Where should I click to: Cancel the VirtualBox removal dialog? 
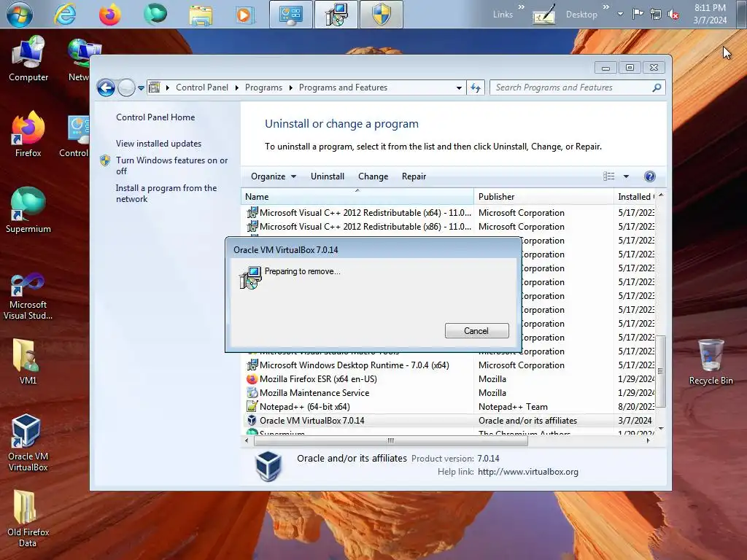point(476,331)
